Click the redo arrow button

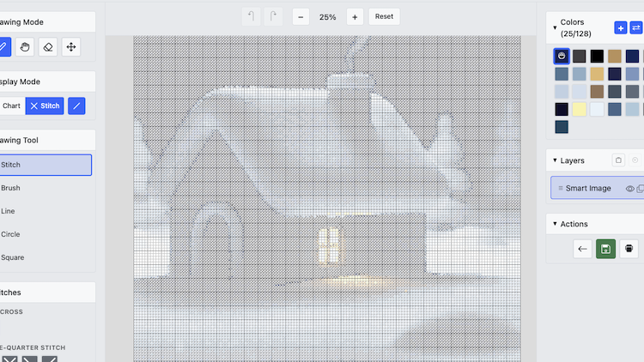pos(273,17)
